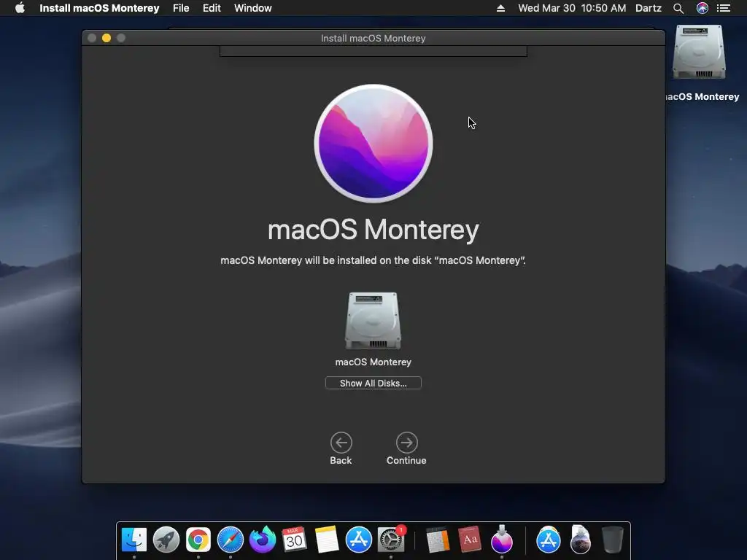Minimize the Install macOS Monterey window
Image resolution: width=747 pixels, height=560 pixels.
point(107,38)
